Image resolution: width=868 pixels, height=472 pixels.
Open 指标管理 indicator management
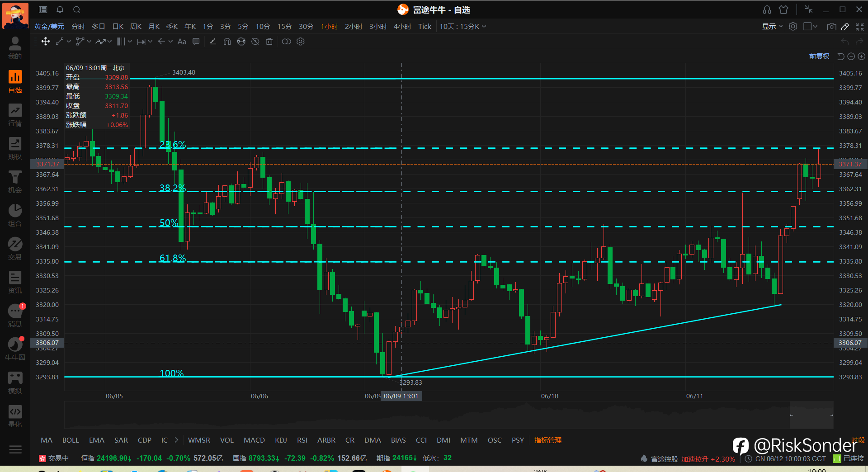[548, 440]
